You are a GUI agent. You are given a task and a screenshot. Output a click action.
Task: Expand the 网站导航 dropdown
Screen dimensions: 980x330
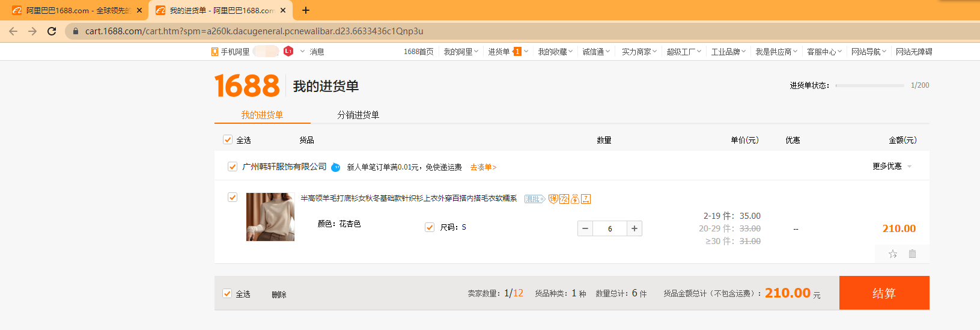pyautogui.click(x=868, y=52)
